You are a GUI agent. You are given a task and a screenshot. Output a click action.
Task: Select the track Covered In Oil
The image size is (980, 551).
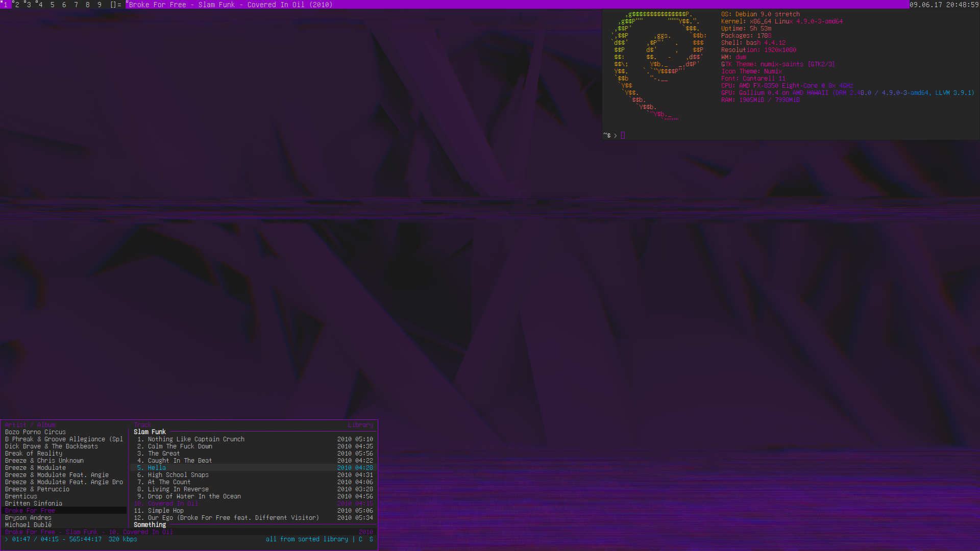coord(173,504)
